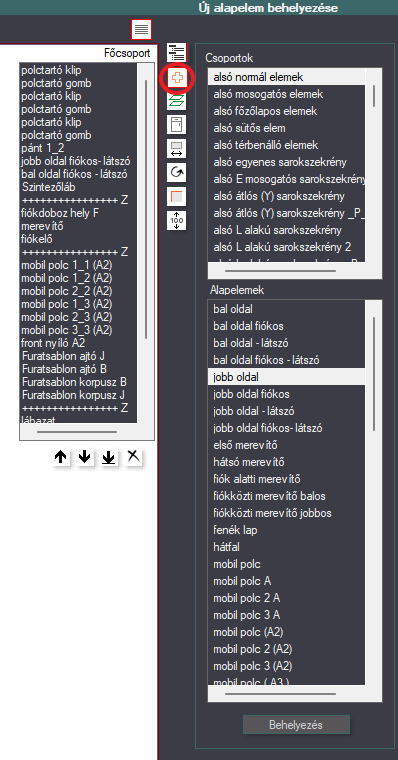Click the vertical 100 height icon
Viewport: 398px width, 760px height.
coord(176,220)
